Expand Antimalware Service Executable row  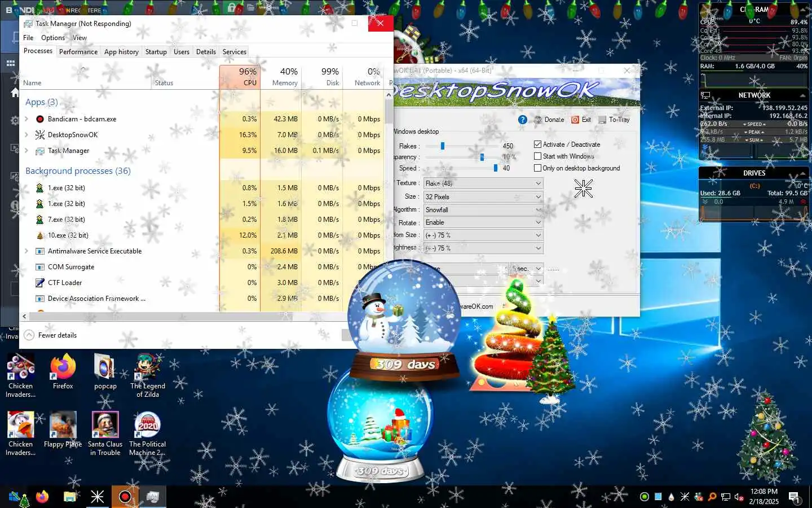[27, 251]
